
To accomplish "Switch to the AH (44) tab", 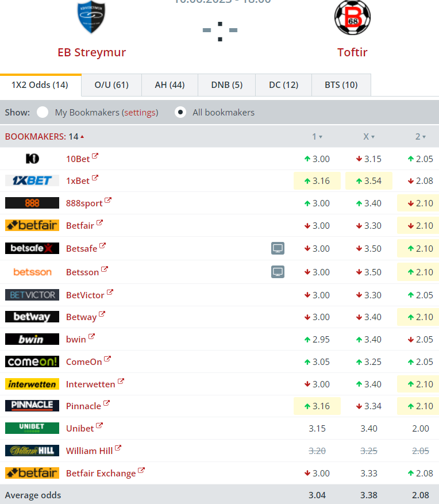I will click(x=170, y=85).
